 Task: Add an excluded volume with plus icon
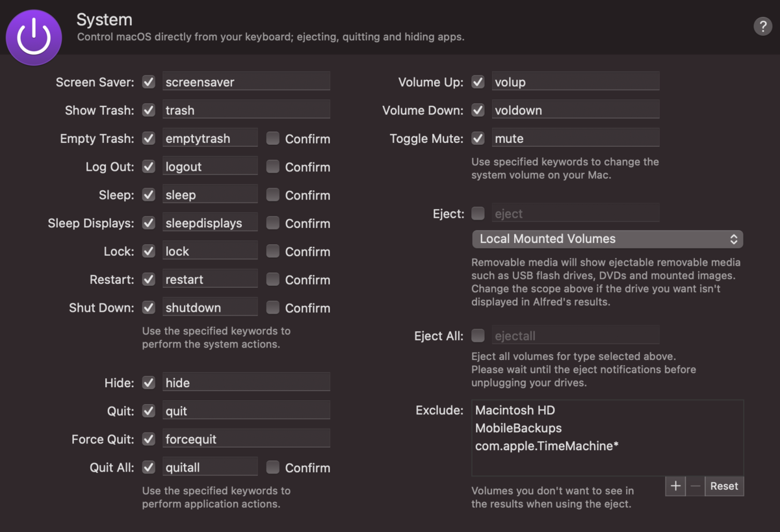(675, 486)
